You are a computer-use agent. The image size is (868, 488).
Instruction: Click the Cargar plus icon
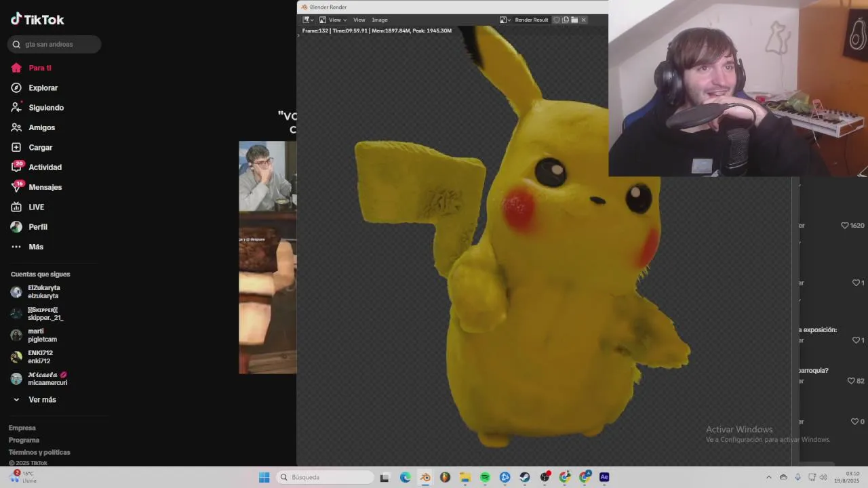pyautogui.click(x=16, y=147)
